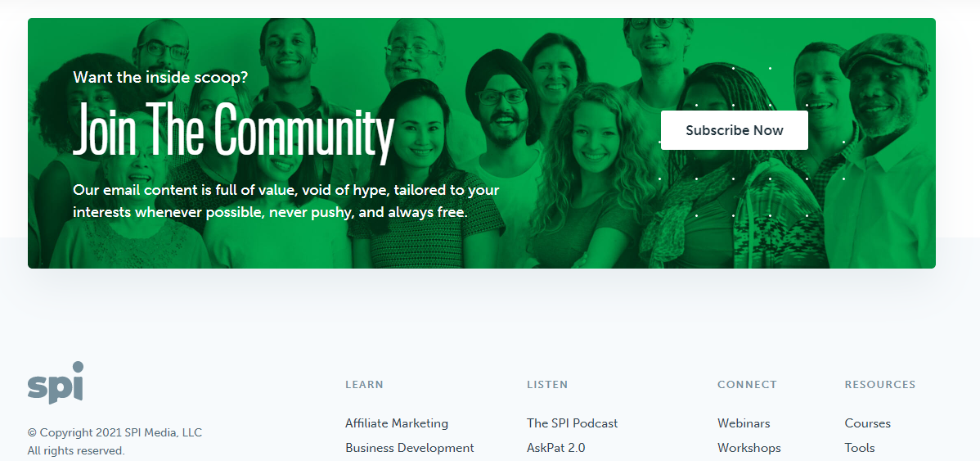Open the Tools link
Image resolution: width=980 pixels, height=461 pixels.
860,448
